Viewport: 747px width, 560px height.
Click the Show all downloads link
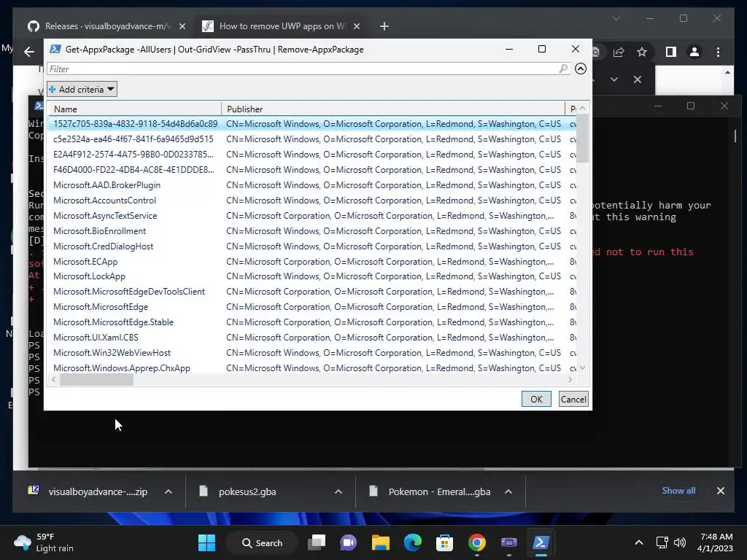point(678,491)
